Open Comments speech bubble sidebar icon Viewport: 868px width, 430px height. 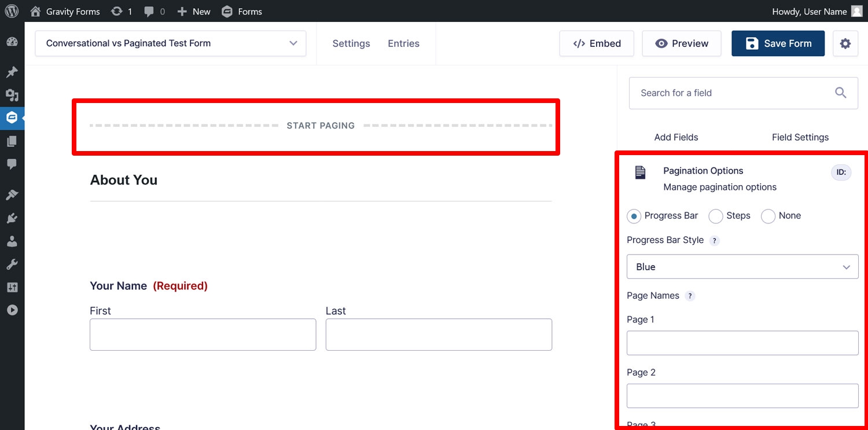[x=12, y=164]
